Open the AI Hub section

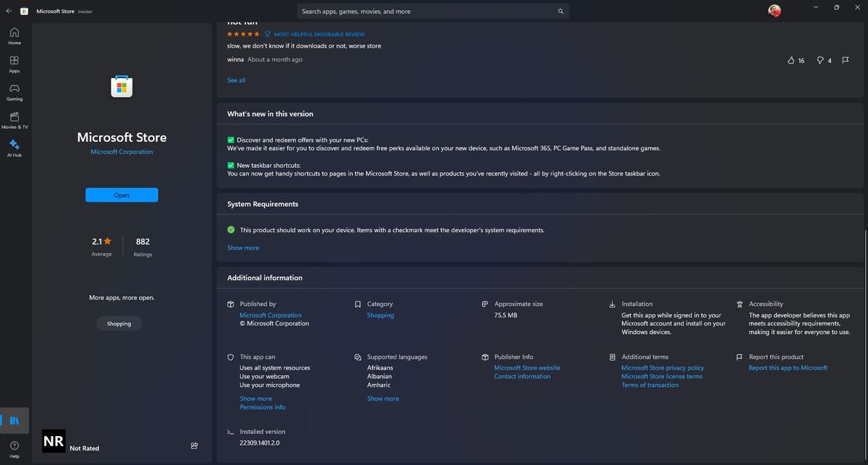pyautogui.click(x=14, y=148)
